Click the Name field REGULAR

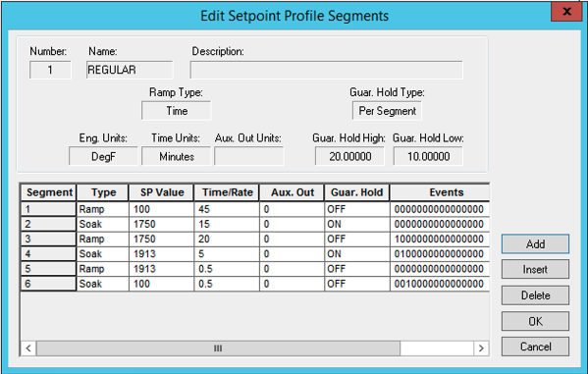coord(130,70)
